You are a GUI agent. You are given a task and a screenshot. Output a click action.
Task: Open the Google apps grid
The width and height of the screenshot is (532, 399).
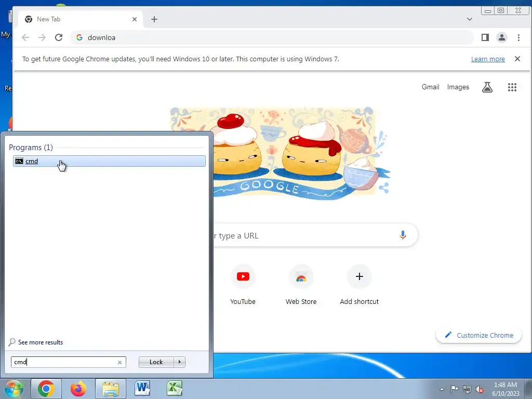pos(512,87)
